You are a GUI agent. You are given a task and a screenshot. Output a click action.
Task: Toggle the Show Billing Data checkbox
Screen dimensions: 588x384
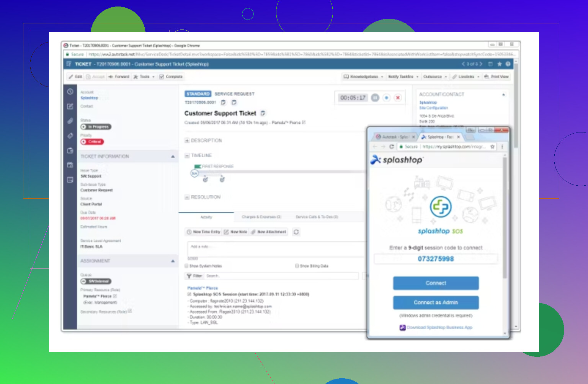point(297,266)
